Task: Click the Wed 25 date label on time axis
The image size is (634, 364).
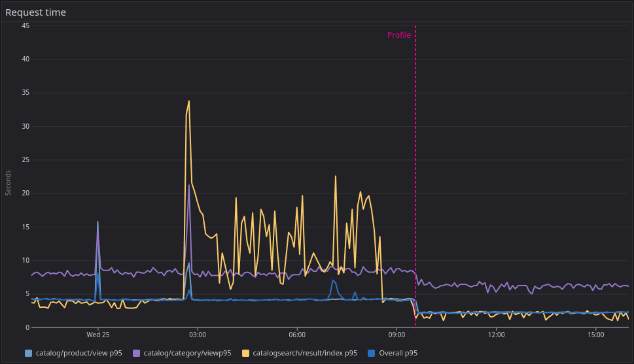Action: tap(98, 335)
